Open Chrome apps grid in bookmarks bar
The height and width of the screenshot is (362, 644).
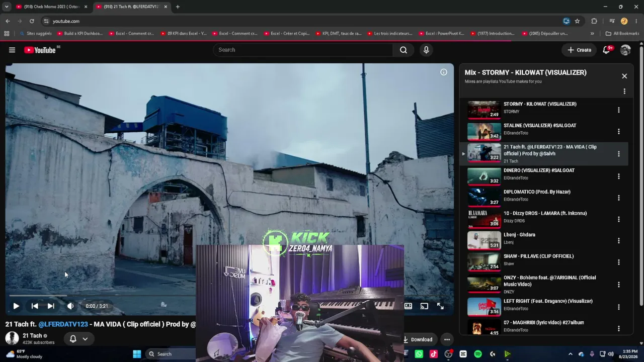pos(7,34)
